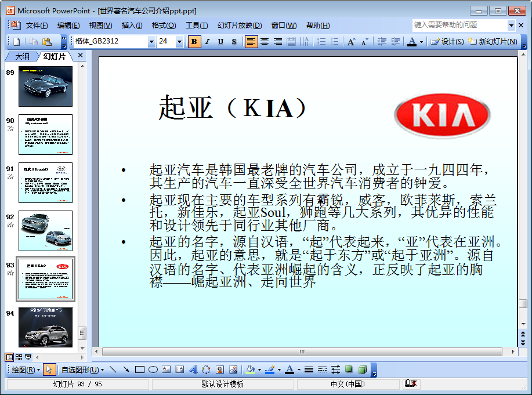Open drawing toolbar font color dropdown

299,370
